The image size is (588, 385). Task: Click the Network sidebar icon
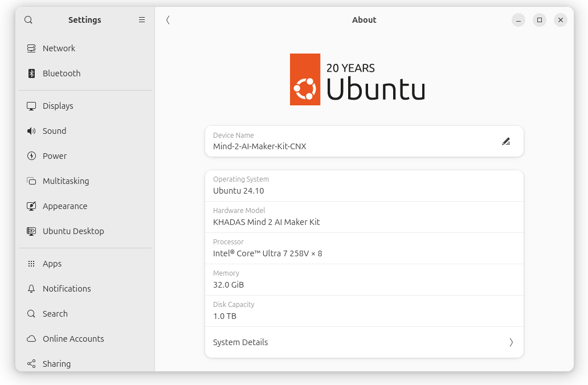[31, 48]
